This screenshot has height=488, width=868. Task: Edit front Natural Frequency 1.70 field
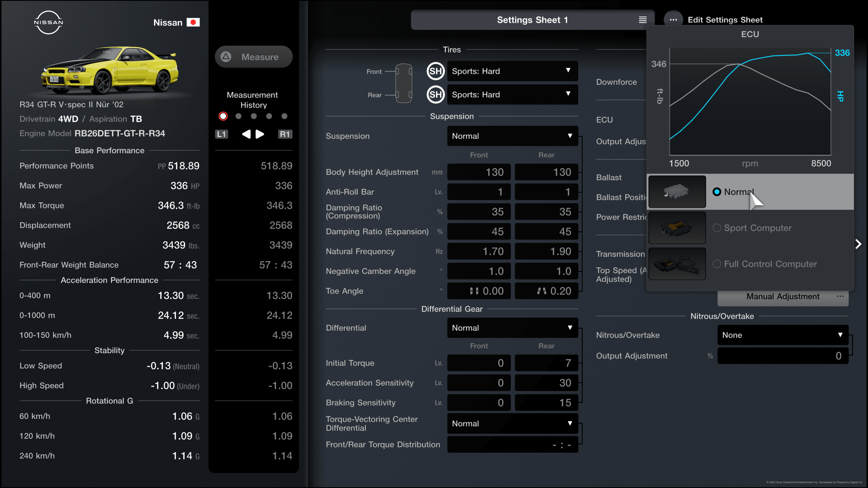[479, 251]
